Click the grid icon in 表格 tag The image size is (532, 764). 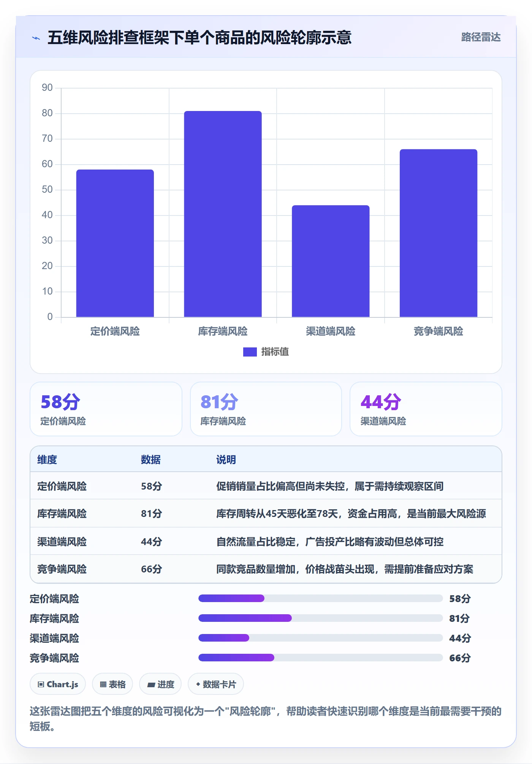tap(103, 685)
